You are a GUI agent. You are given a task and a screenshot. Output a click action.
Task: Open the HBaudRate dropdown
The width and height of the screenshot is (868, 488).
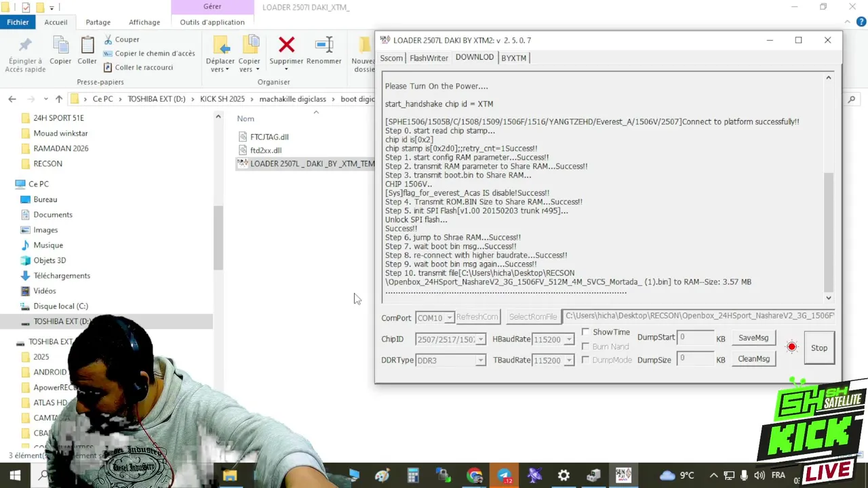(569, 340)
